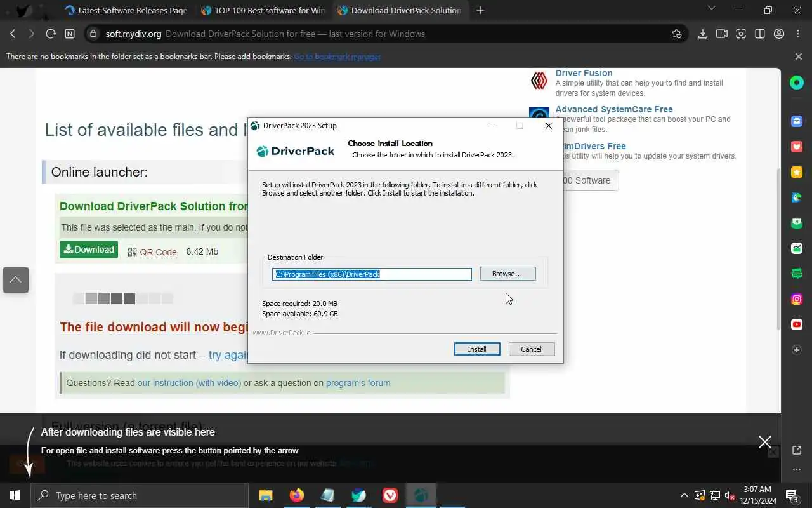Open the 'our instruction (with video)' link
812x508 pixels.
point(189,383)
